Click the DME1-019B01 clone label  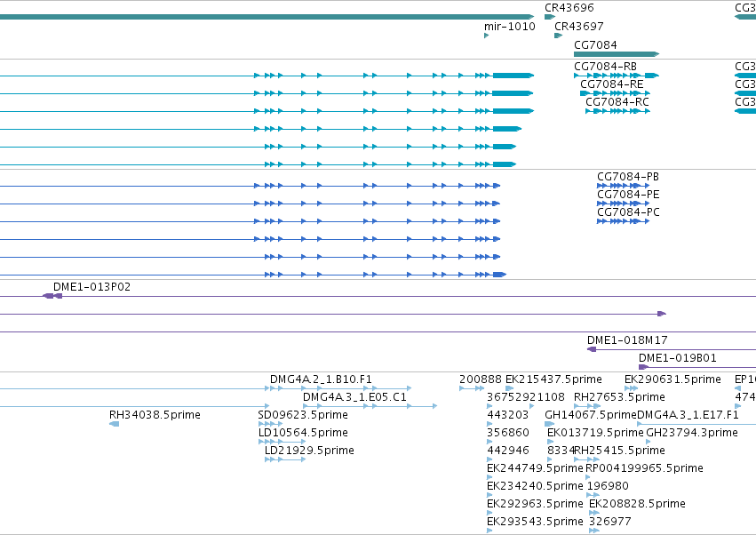coord(678,358)
